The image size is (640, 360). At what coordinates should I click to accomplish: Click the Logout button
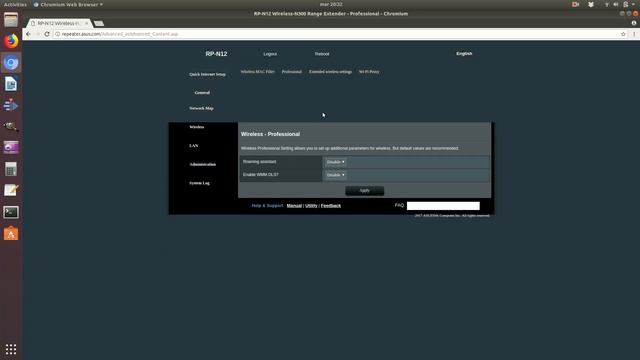270,54
